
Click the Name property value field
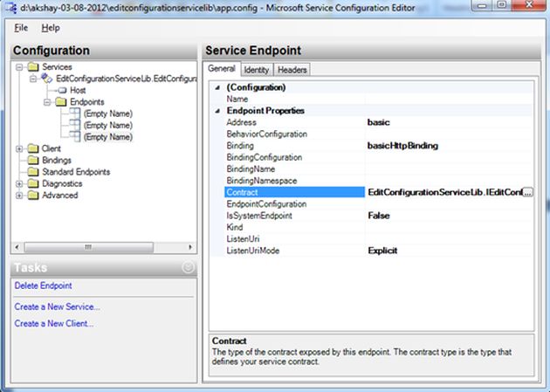pos(449,100)
